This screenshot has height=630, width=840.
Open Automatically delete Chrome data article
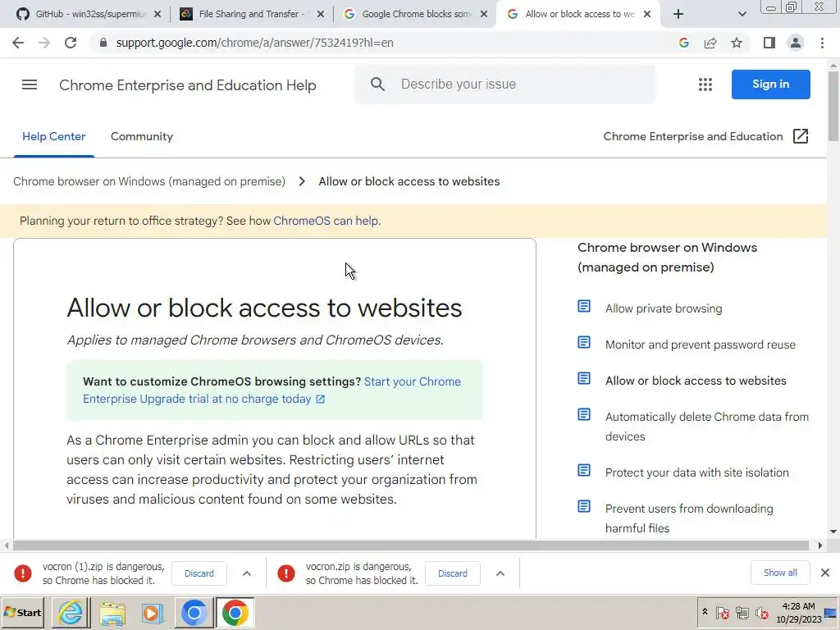point(706,427)
